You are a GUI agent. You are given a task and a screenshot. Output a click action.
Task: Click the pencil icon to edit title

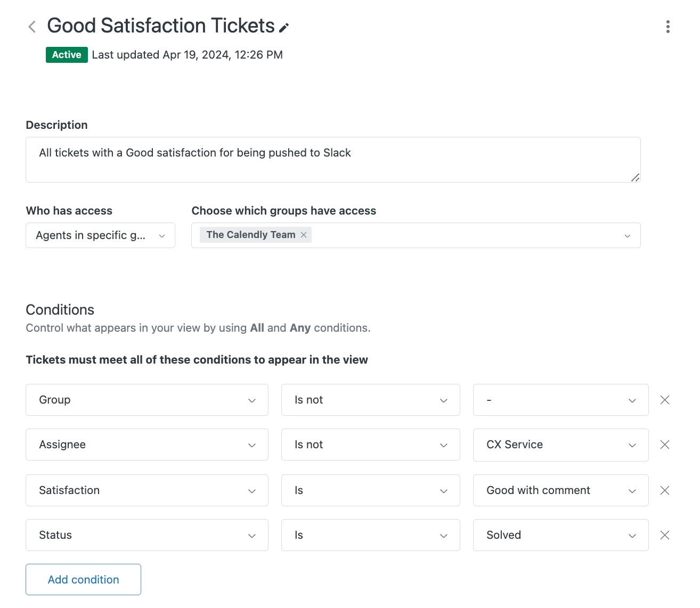pyautogui.click(x=284, y=28)
